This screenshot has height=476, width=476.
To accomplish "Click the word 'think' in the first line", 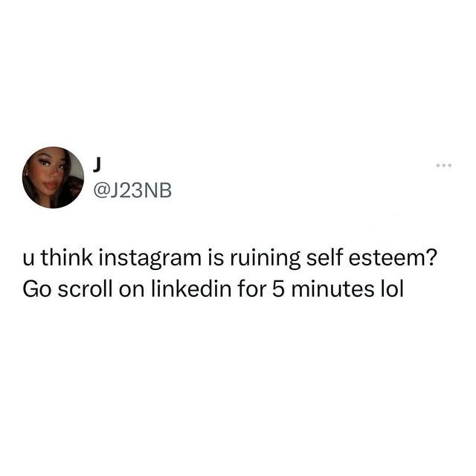I will (66, 258).
